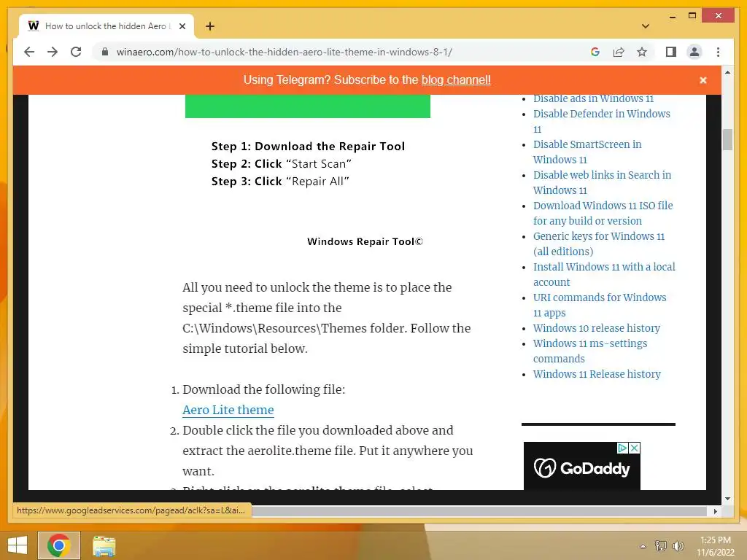
Task: Open the Windows Start button
Action: [x=18, y=545]
